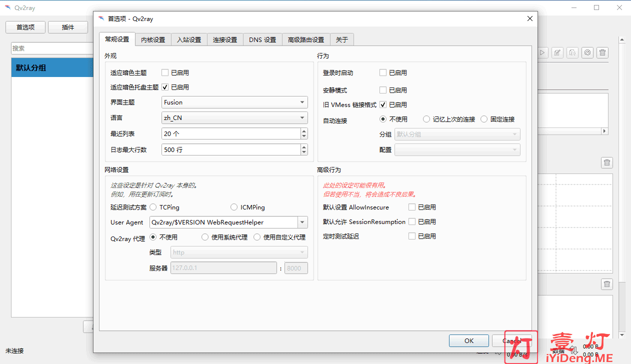This screenshot has width=631, height=364.
Task: Click the 搜索 search box in main window
Action: [52, 48]
